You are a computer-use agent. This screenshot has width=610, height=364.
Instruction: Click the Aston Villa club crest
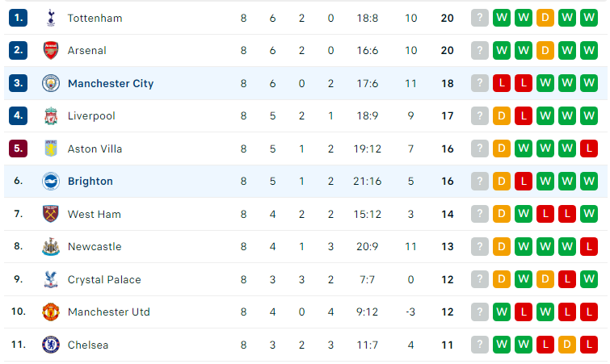(x=51, y=149)
